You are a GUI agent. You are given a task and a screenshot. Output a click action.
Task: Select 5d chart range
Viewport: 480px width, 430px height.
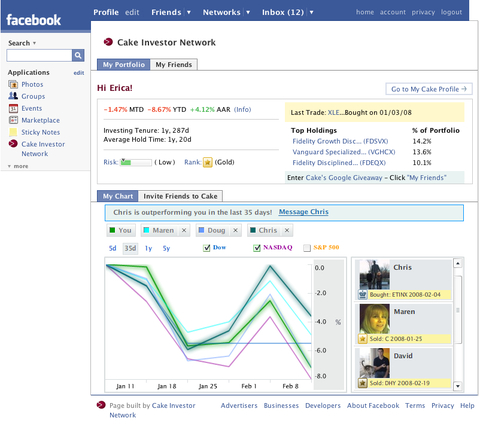point(113,248)
